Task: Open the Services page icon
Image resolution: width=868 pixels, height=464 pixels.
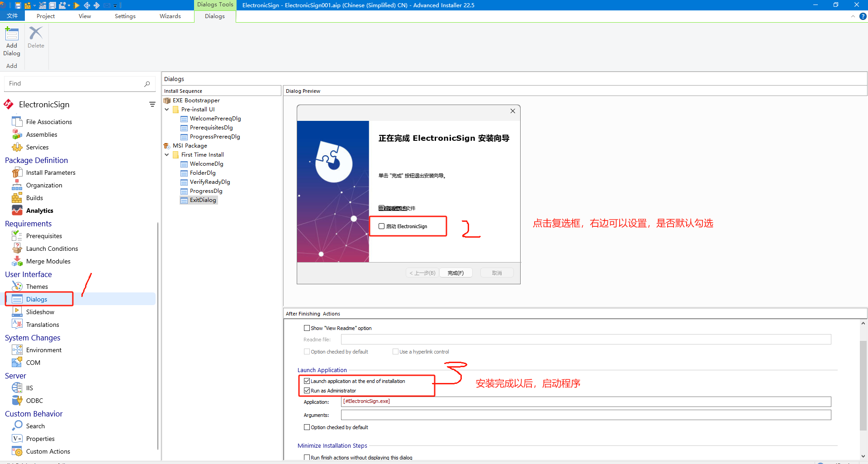Action: tap(17, 147)
